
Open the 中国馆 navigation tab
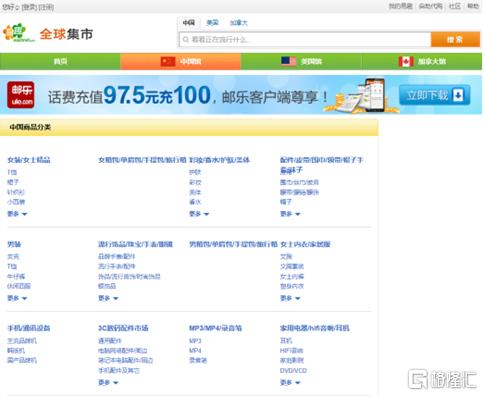180,61
